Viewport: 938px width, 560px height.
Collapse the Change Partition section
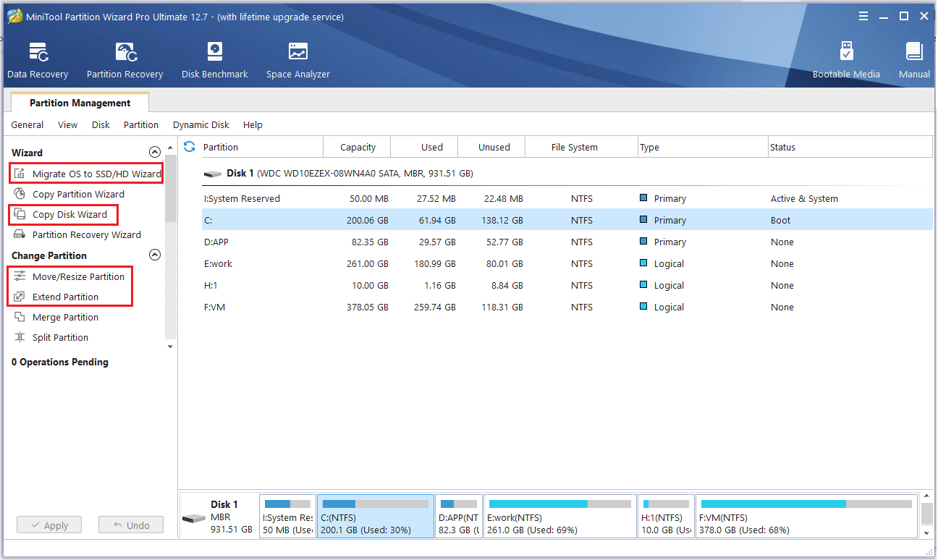(x=154, y=255)
